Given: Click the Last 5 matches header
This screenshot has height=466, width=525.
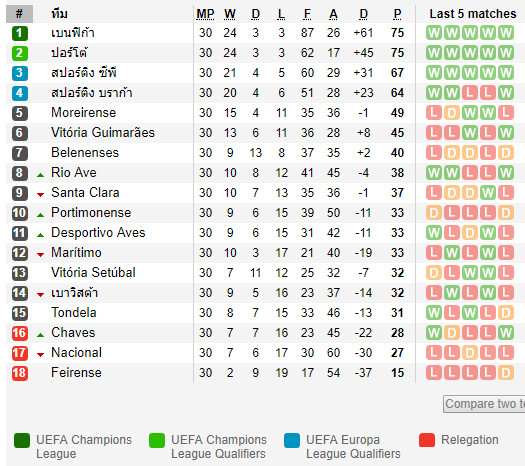Looking at the screenshot, I should coord(473,14).
